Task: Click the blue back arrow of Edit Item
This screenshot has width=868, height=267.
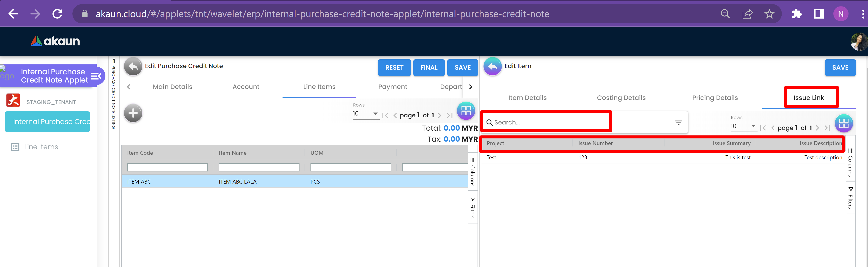Action: click(492, 66)
